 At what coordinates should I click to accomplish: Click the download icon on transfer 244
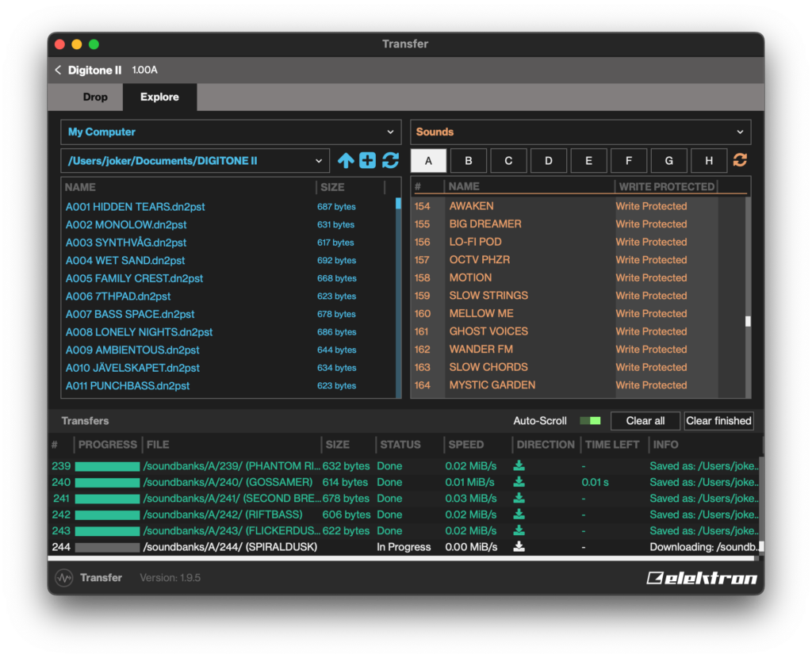click(519, 547)
